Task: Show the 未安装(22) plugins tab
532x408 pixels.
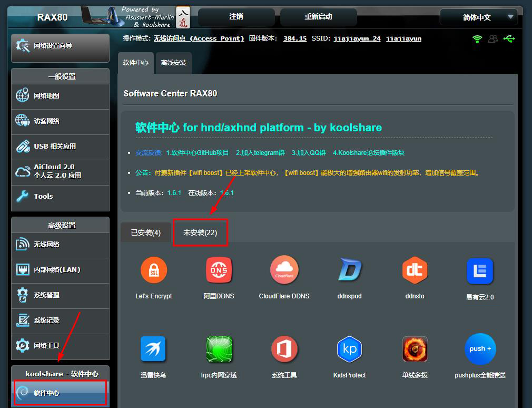Action: coord(200,232)
